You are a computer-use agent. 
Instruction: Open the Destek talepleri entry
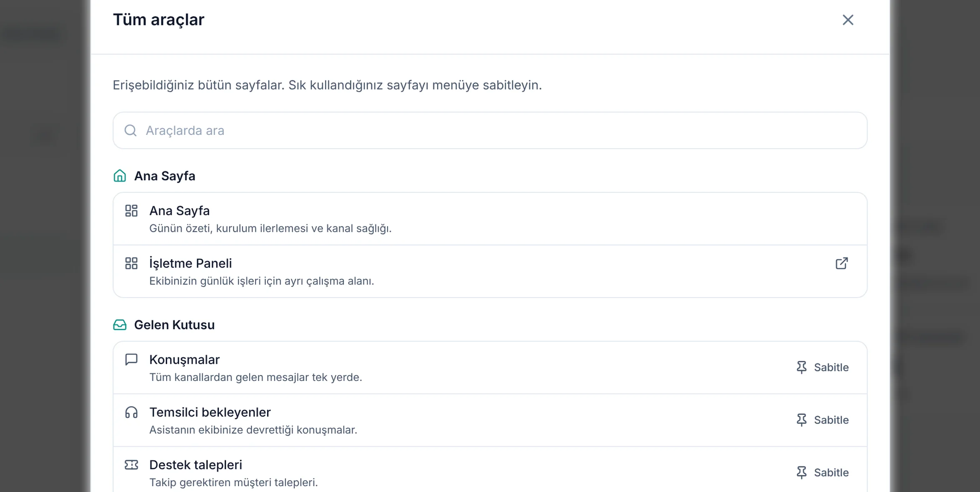pyautogui.click(x=490, y=470)
